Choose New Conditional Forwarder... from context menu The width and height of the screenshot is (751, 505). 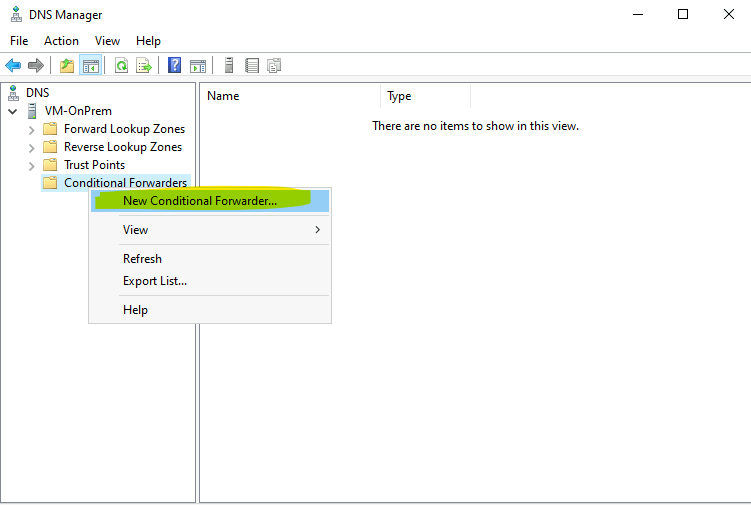point(210,201)
